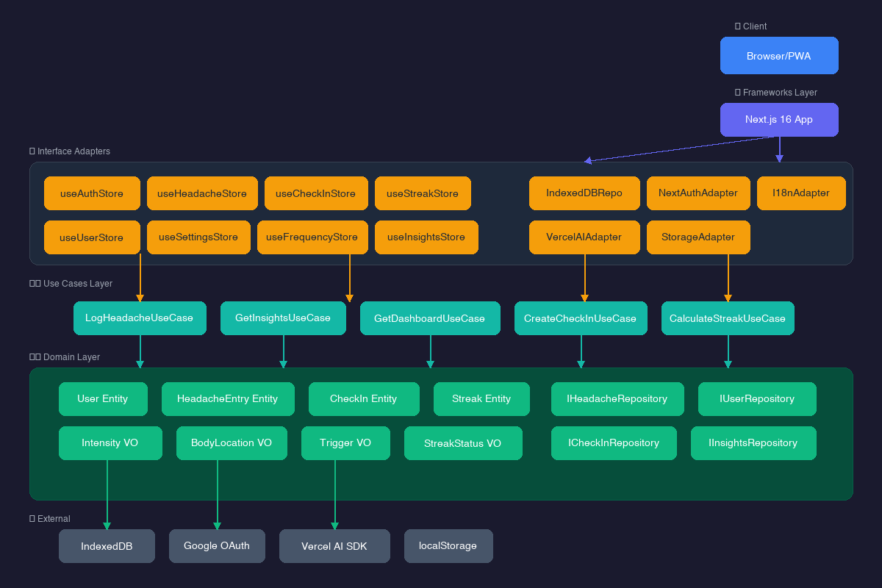
Task: Click the IInsightsRepository node
Action: pyautogui.click(x=753, y=443)
